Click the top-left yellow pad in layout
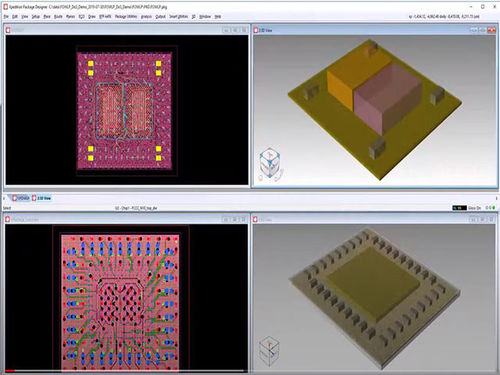500x375 pixels. pyautogui.click(x=91, y=64)
